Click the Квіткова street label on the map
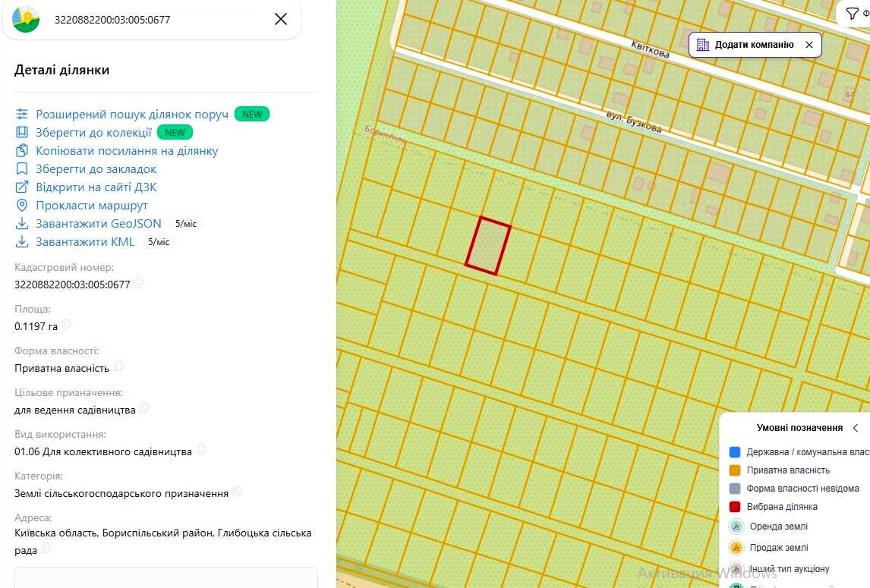870x588 pixels. tap(650, 49)
